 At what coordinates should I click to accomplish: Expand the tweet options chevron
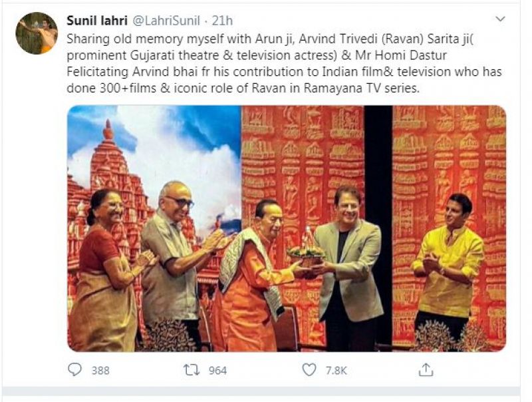click(x=500, y=19)
